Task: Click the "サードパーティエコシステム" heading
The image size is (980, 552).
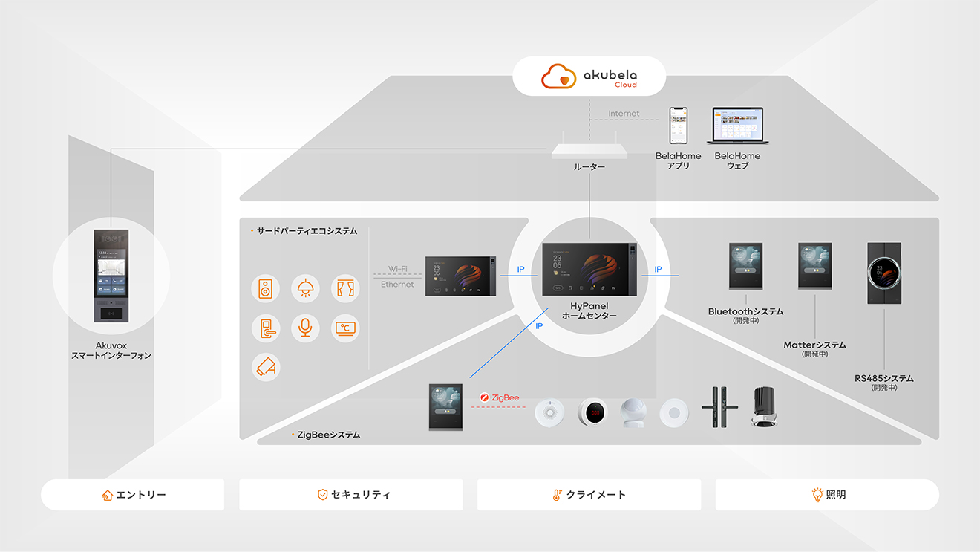Action: click(x=307, y=231)
